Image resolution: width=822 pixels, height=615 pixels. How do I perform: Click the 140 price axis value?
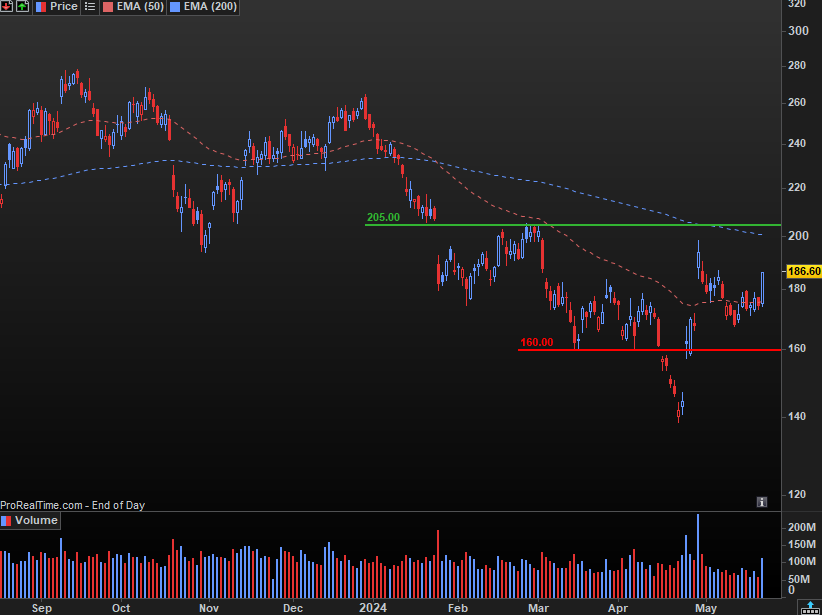point(798,416)
